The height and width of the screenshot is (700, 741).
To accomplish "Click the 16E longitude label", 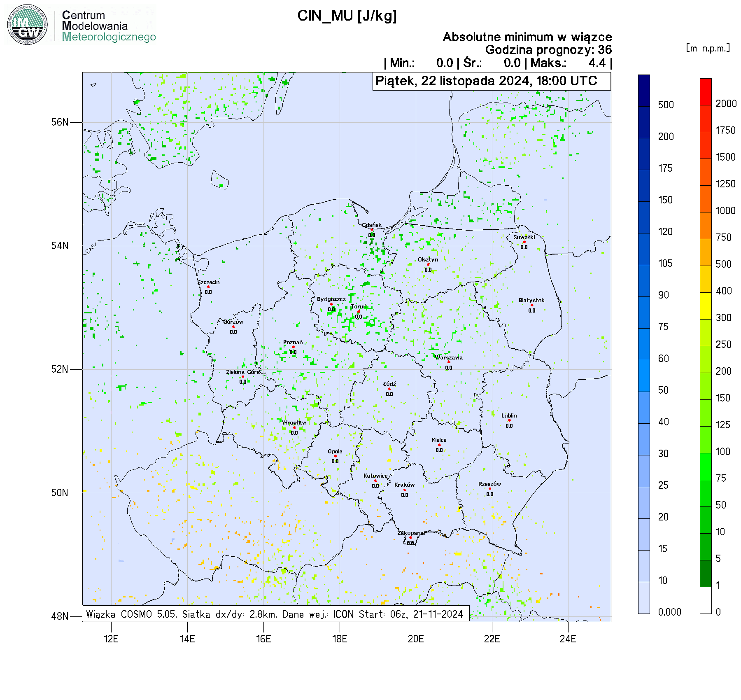I will point(263,639).
